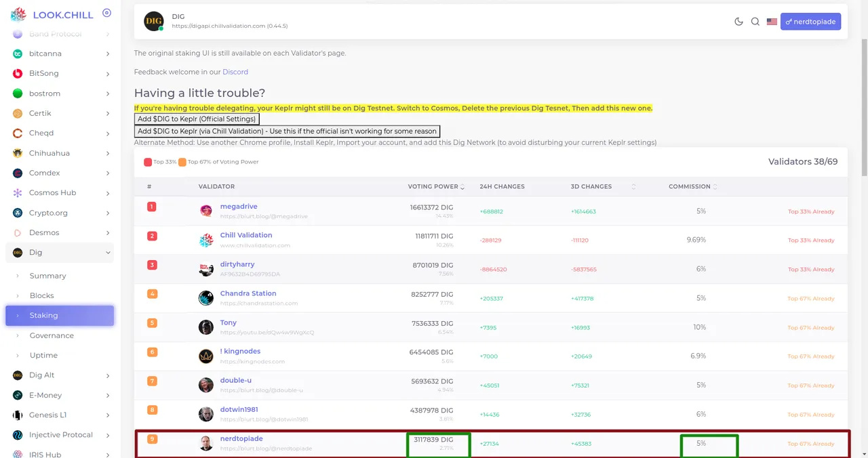Collapse the Dig menu chevron
Viewport: 868px width, 458px height.
pos(108,253)
